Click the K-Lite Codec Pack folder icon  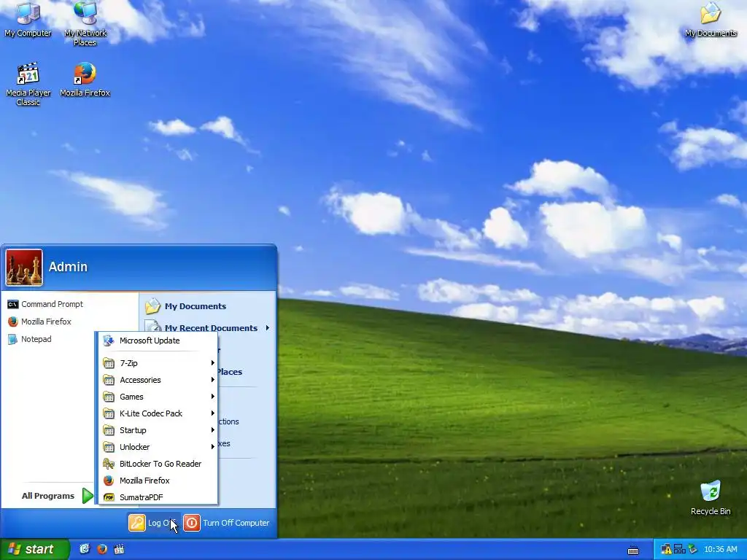[x=109, y=413]
